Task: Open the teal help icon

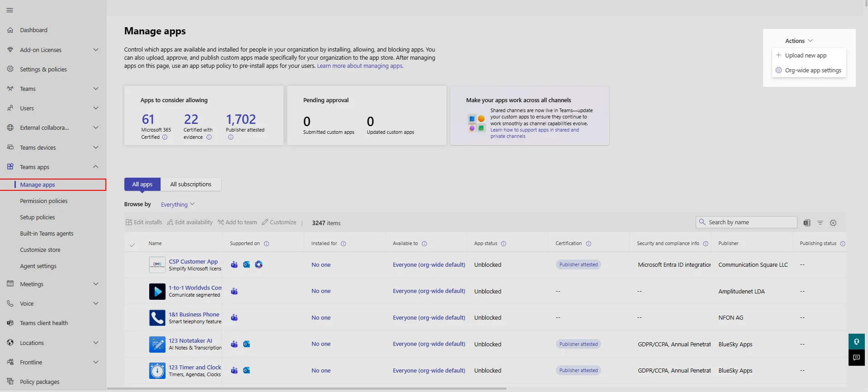Action: [x=856, y=341]
